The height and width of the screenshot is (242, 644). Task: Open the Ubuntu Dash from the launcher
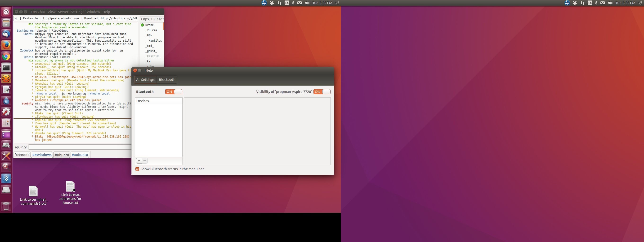coord(6,12)
